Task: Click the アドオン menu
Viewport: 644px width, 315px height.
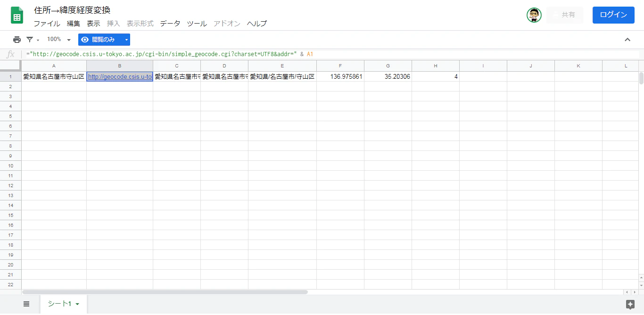Action: pyautogui.click(x=227, y=24)
